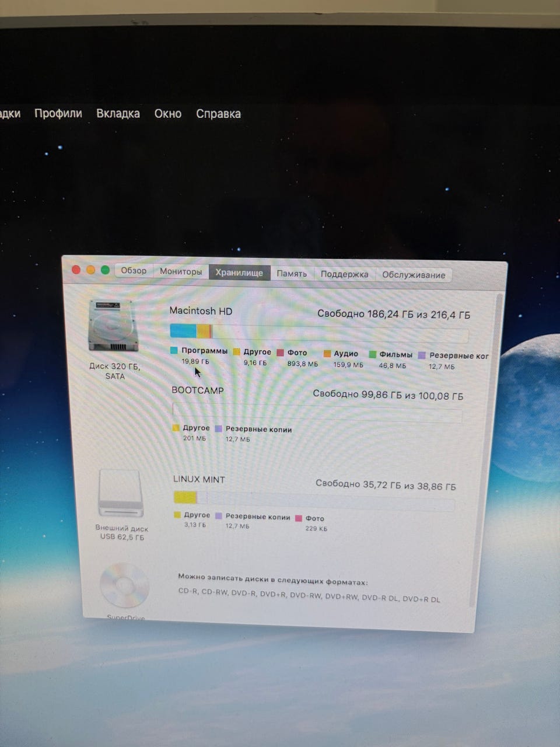Click the yellow Другое swatch under LINUX MINT

pyautogui.click(x=177, y=515)
